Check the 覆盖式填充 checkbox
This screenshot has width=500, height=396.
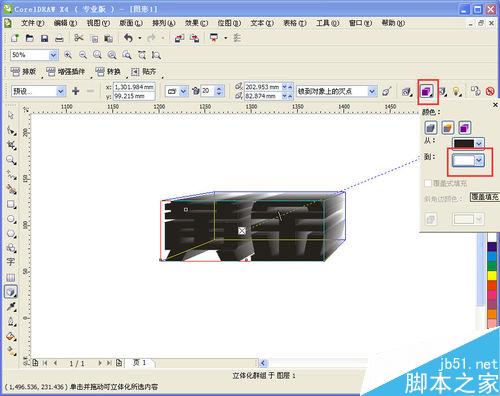(x=428, y=183)
